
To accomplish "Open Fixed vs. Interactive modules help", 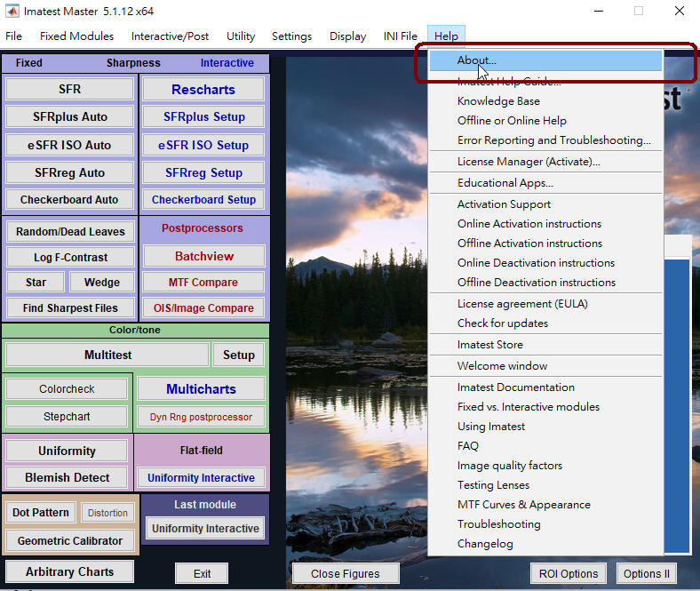I will click(545, 407).
